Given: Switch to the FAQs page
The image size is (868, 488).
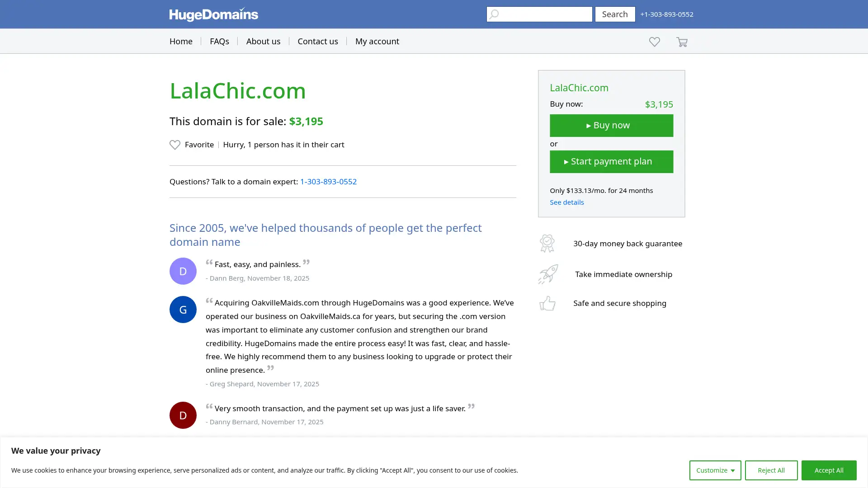Looking at the screenshot, I should click(x=219, y=41).
